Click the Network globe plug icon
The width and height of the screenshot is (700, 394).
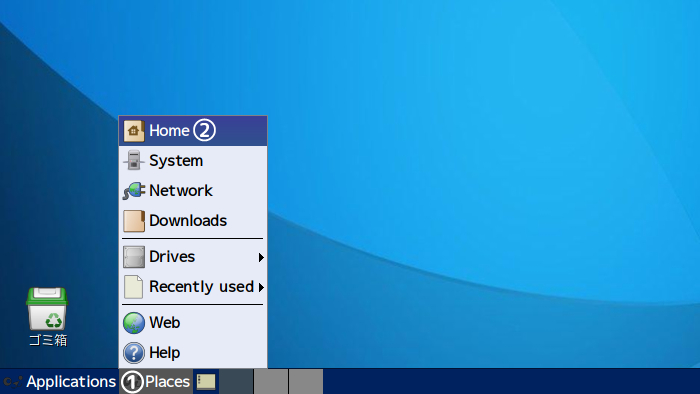133,191
